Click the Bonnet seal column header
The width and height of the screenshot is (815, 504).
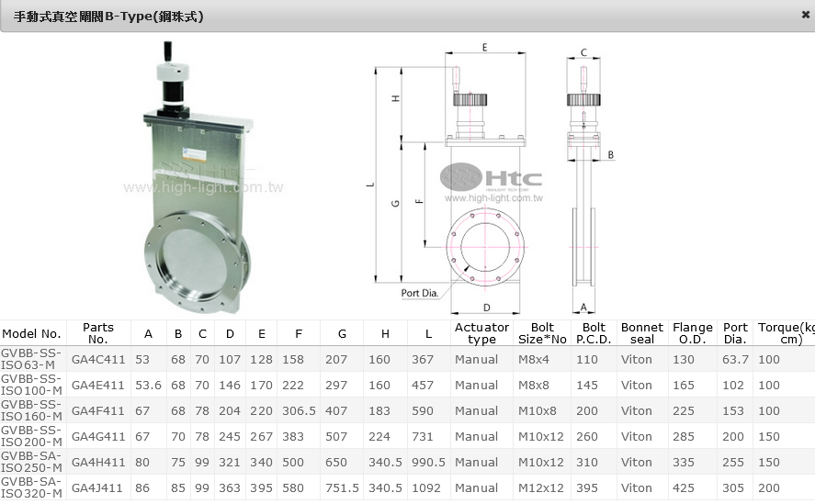pyautogui.click(x=641, y=333)
